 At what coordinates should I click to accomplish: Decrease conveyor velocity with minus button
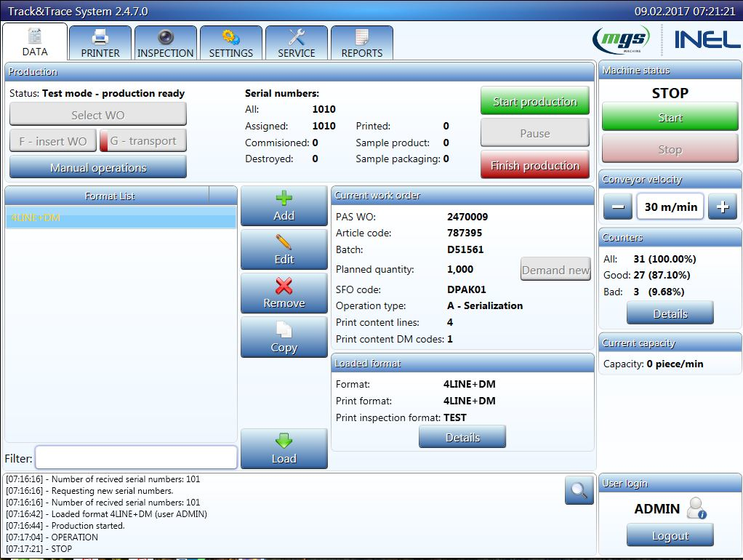[x=617, y=207]
